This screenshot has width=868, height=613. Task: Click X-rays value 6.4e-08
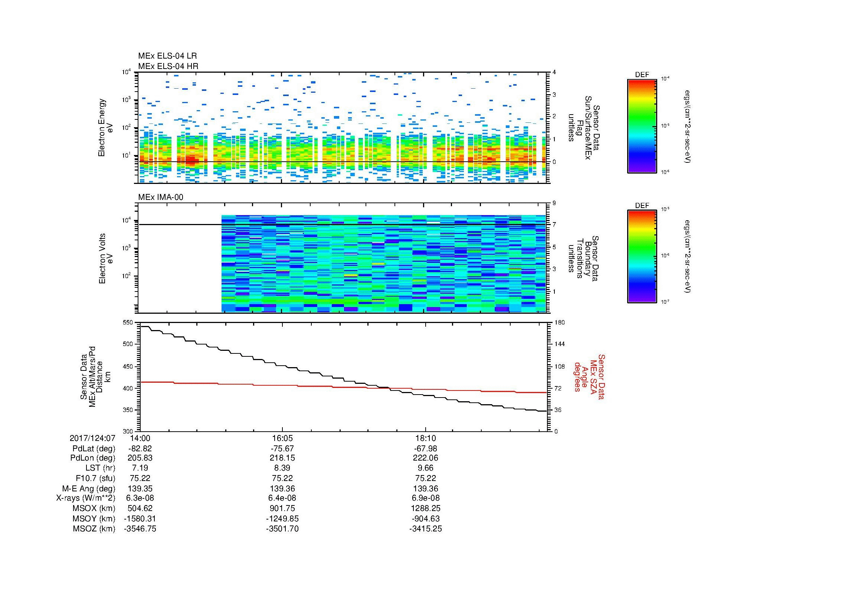click(x=282, y=498)
